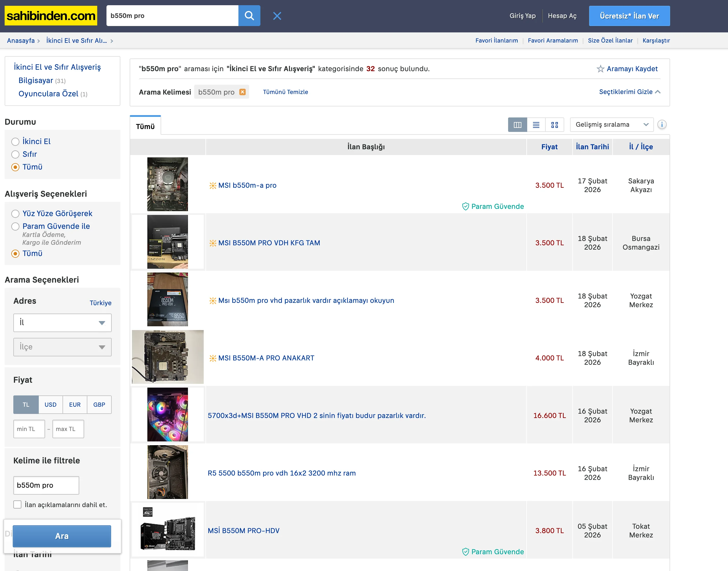Select Param Güvende ile option

(15, 227)
